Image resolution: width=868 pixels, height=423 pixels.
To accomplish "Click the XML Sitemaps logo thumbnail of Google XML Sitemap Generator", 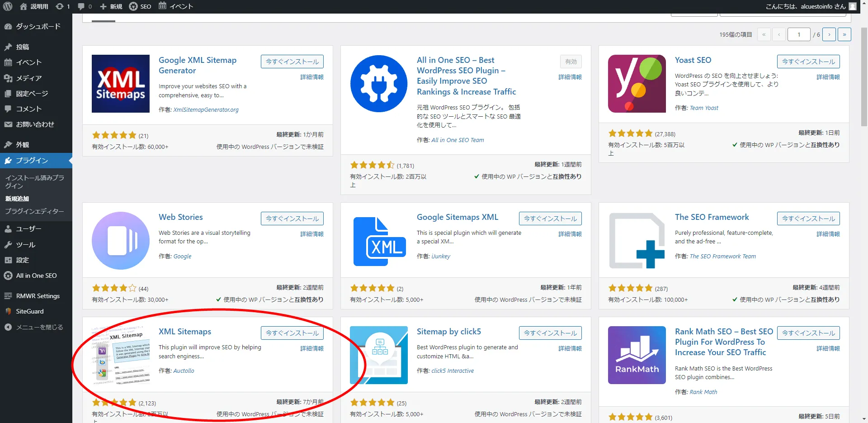I will [x=121, y=84].
